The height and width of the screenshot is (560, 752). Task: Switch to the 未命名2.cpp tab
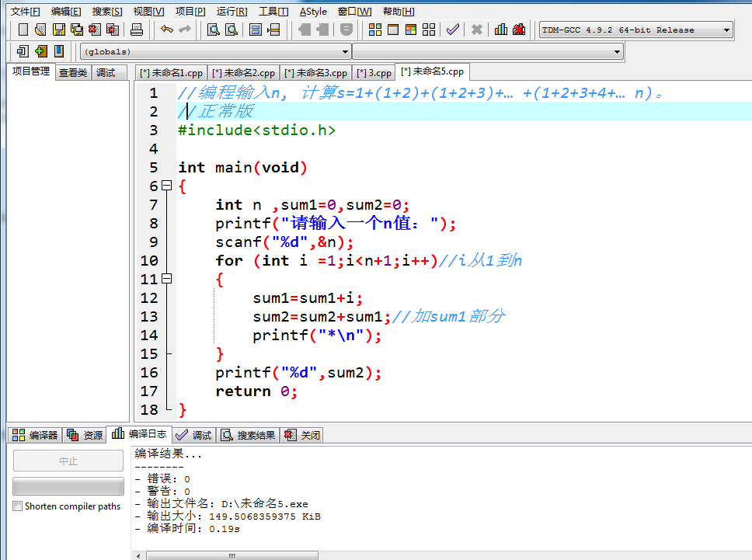coord(244,73)
